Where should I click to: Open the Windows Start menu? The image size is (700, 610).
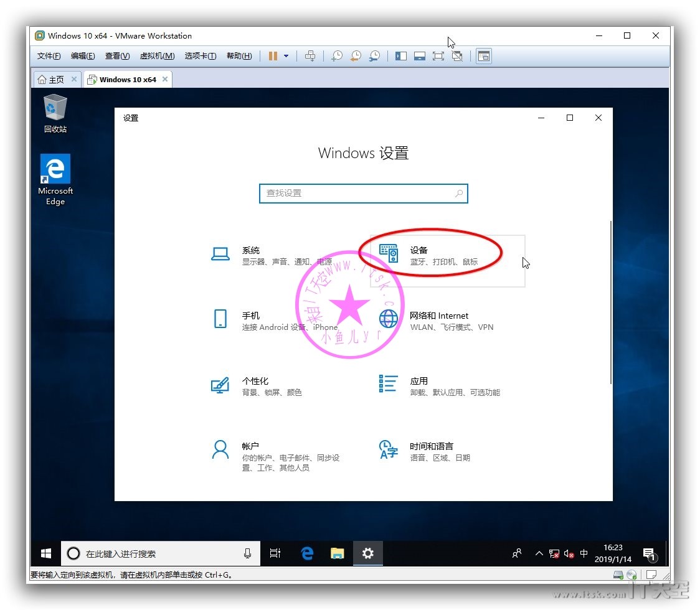45,554
